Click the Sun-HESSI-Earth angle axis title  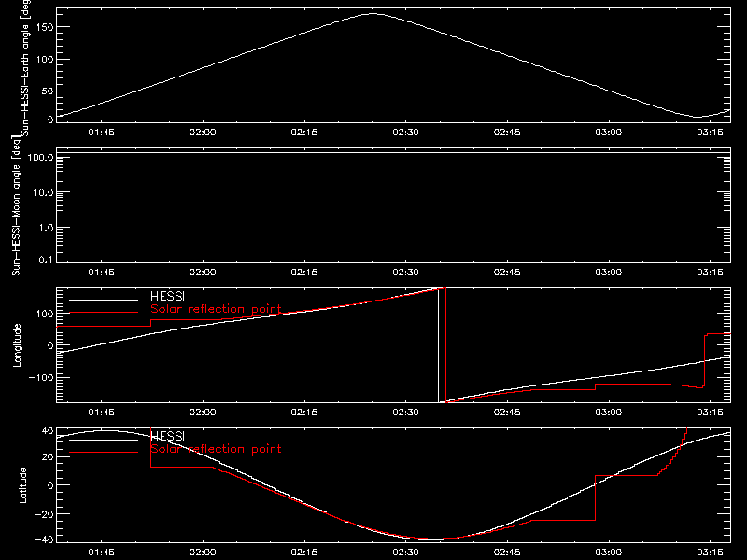(x=25, y=68)
